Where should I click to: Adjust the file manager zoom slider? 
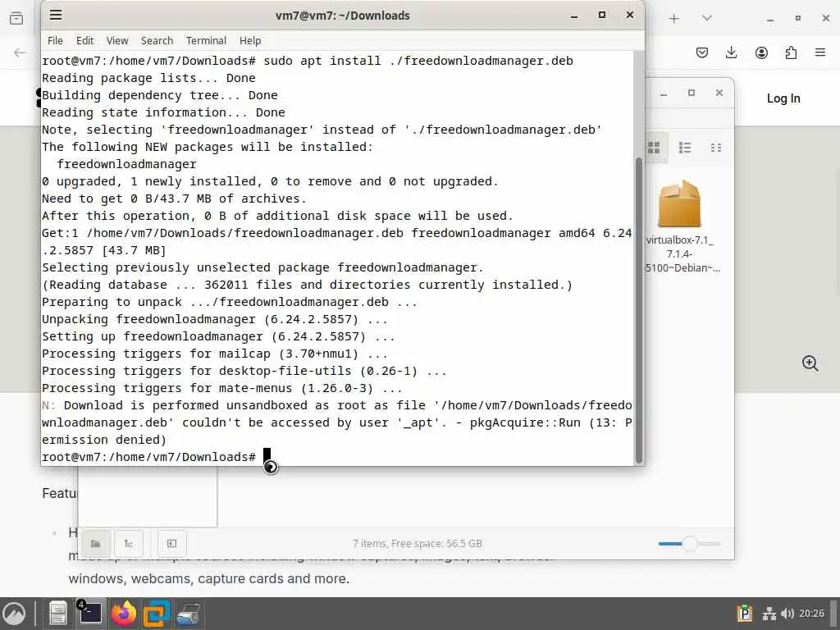pyautogui.click(x=689, y=544)
